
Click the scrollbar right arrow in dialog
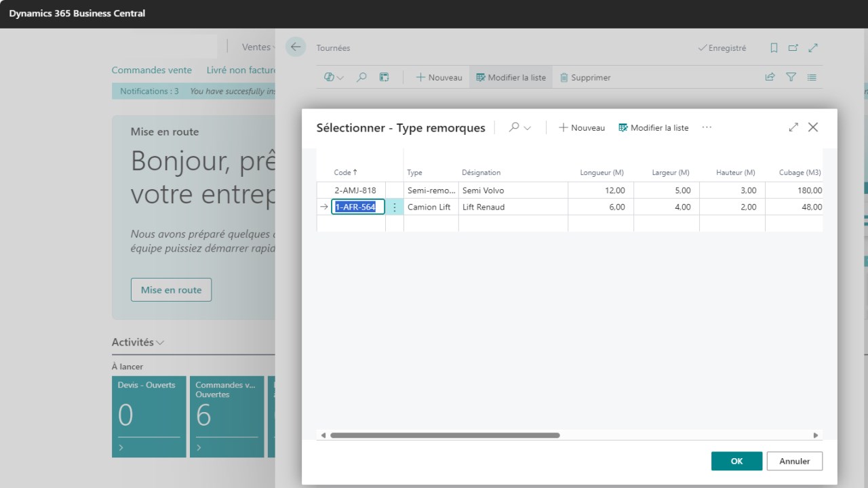[816, 435]
